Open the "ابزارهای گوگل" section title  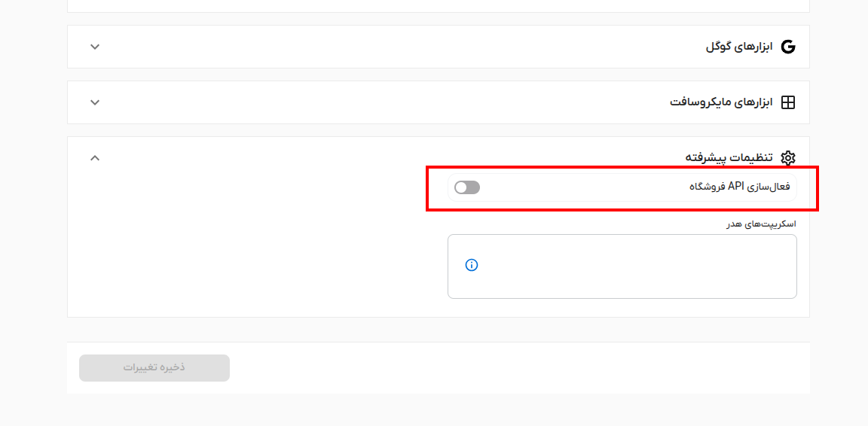click(739, 47)
